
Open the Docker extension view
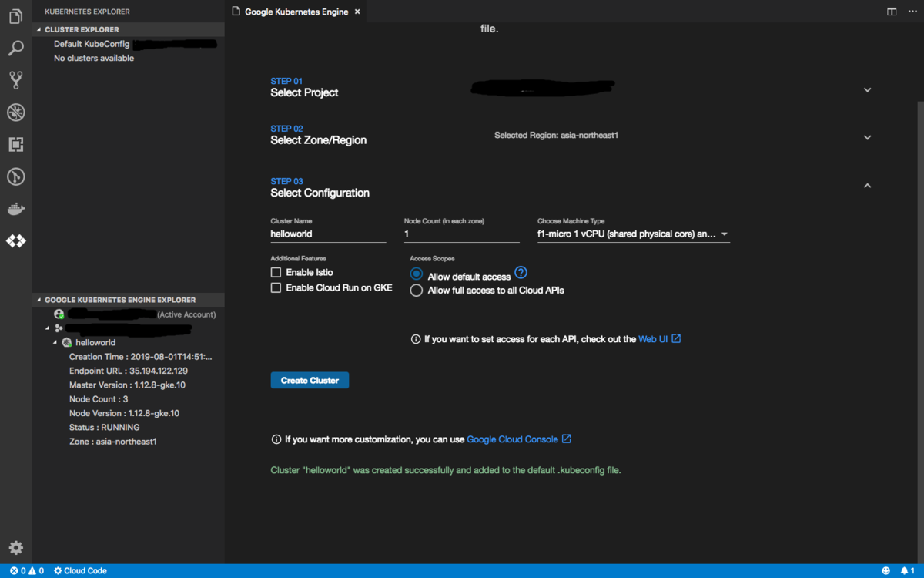click(x=15, y=208)
